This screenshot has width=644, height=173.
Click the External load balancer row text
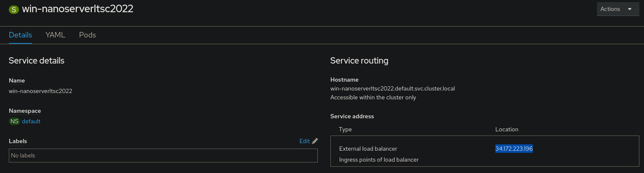pos(368,149)
